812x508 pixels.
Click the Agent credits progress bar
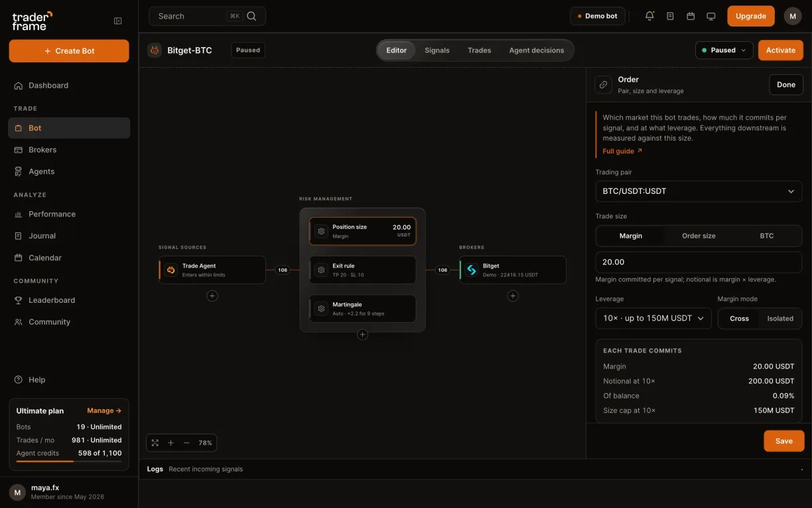pyautogui.click(x=69, y=461)
